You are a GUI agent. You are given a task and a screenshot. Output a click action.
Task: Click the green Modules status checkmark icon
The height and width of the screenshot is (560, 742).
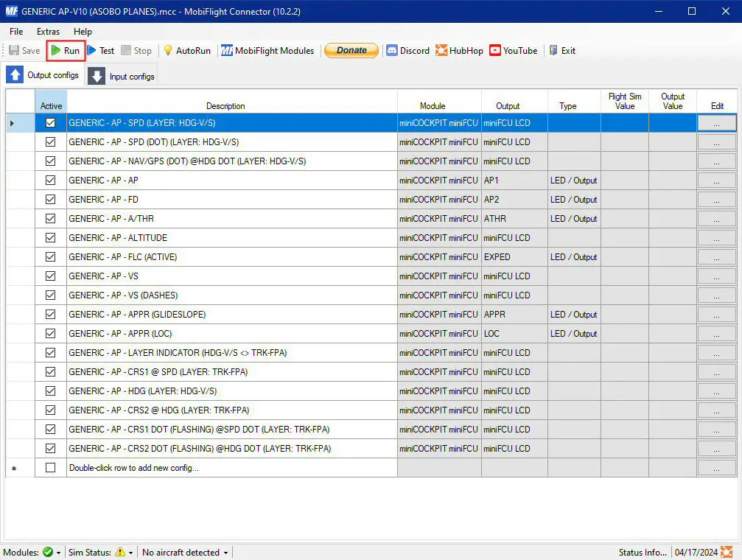click(48, 552)
